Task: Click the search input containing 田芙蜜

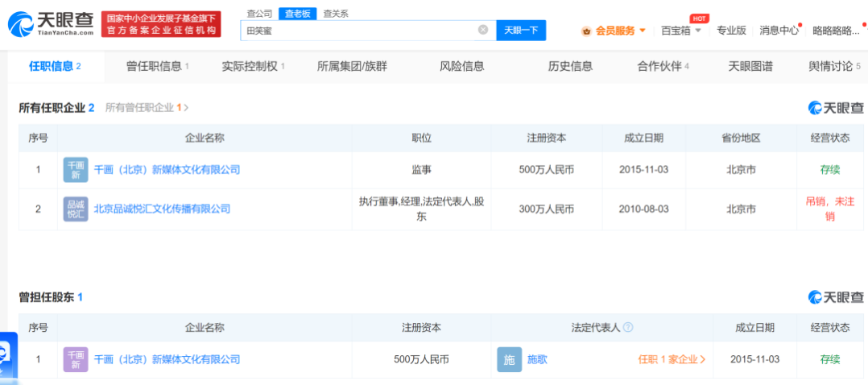Action: (360, 31)
